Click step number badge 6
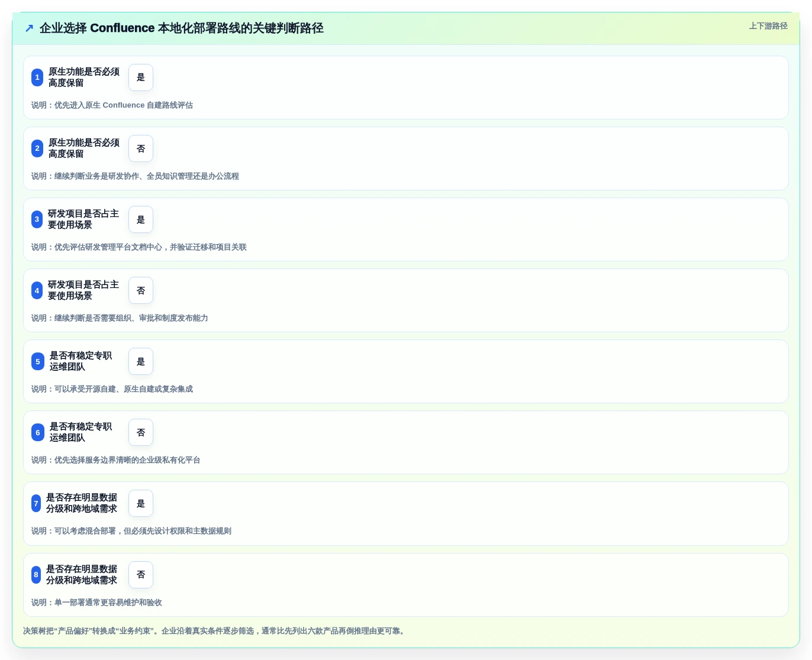 [38, 432]
